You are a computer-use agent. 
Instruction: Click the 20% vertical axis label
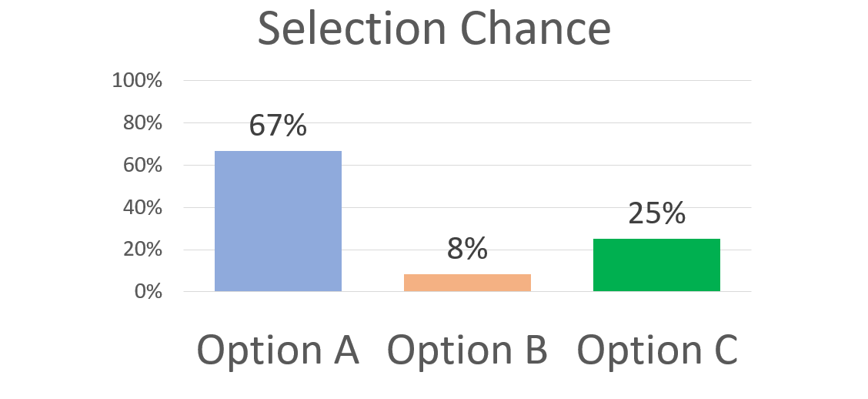(x=141, y=250)
